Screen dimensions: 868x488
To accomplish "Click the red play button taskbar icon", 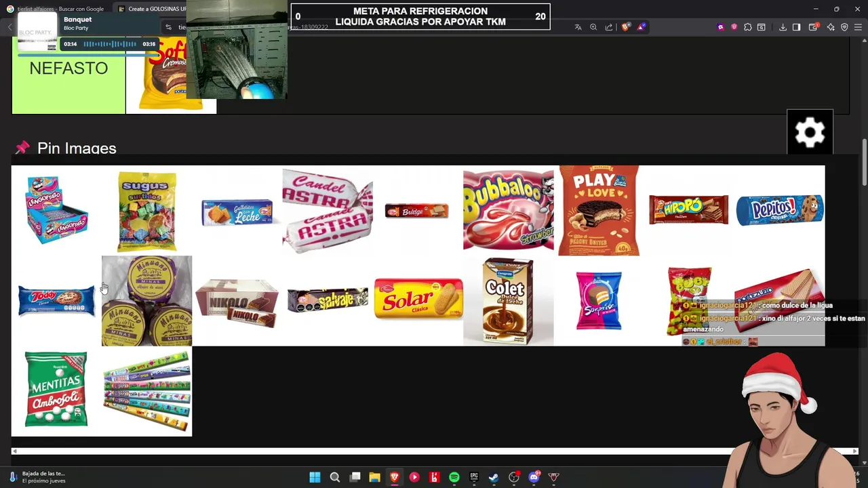I will (x=414, y=477).
